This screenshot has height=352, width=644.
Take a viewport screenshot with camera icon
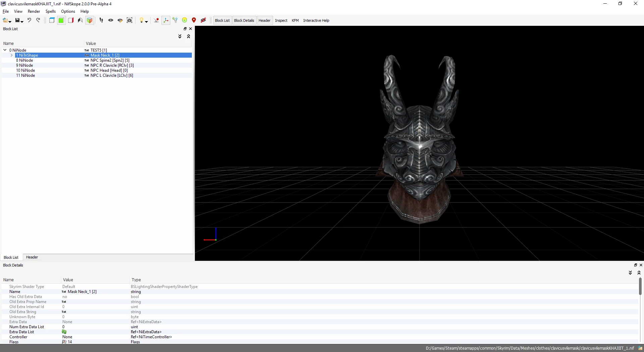tap(129, 20)
